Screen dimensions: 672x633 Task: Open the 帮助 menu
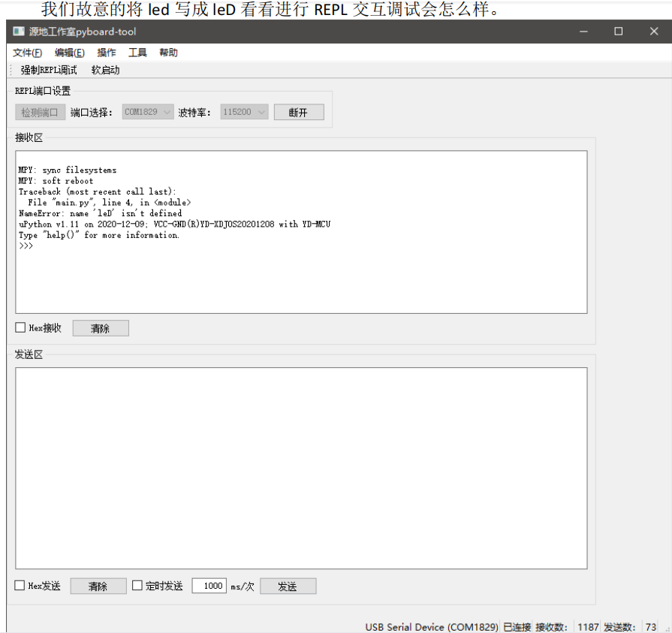click(x=168, y=53)
